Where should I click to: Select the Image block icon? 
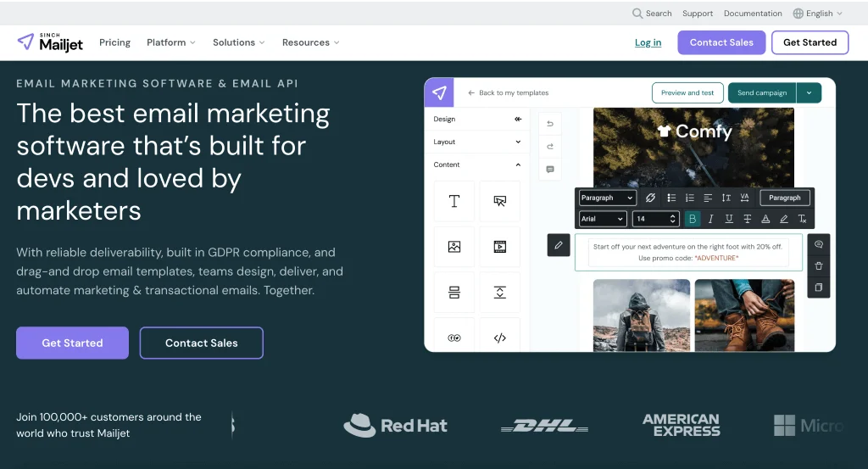pos(454,247)
